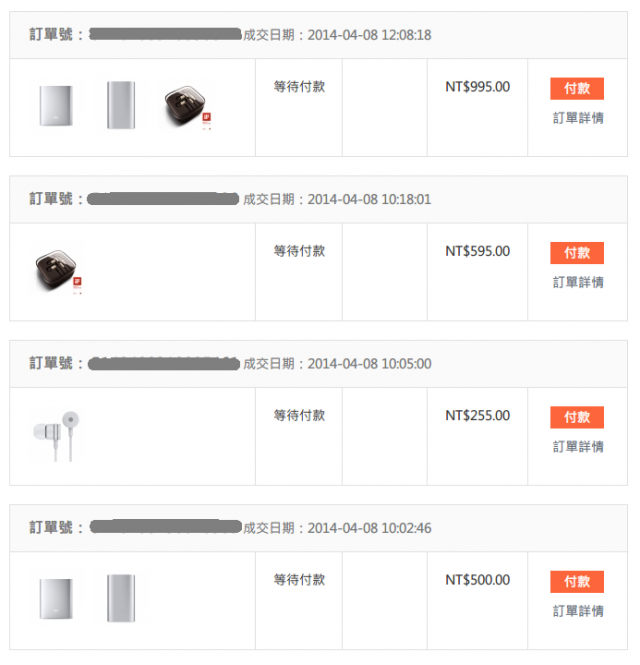Click 付款 button for NT$995.00 order

[x=577, y=89]
